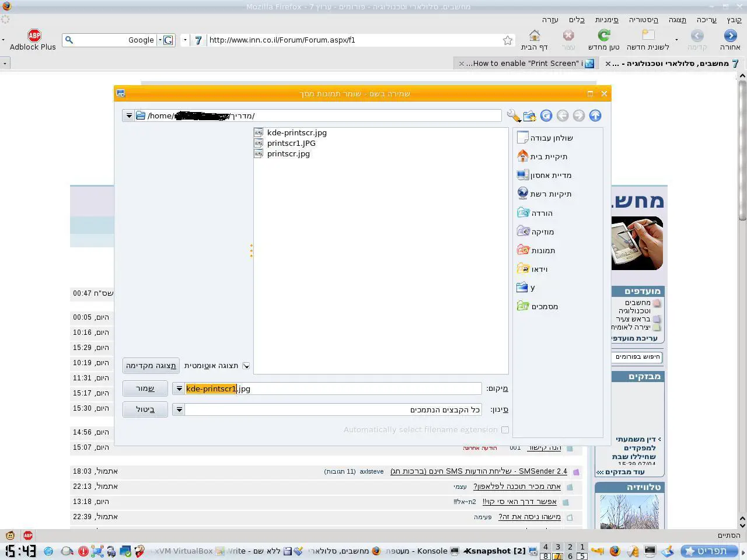Expand the folder path dropdown arrow
This screenshot has height=560, width=747.
(128, 116)
